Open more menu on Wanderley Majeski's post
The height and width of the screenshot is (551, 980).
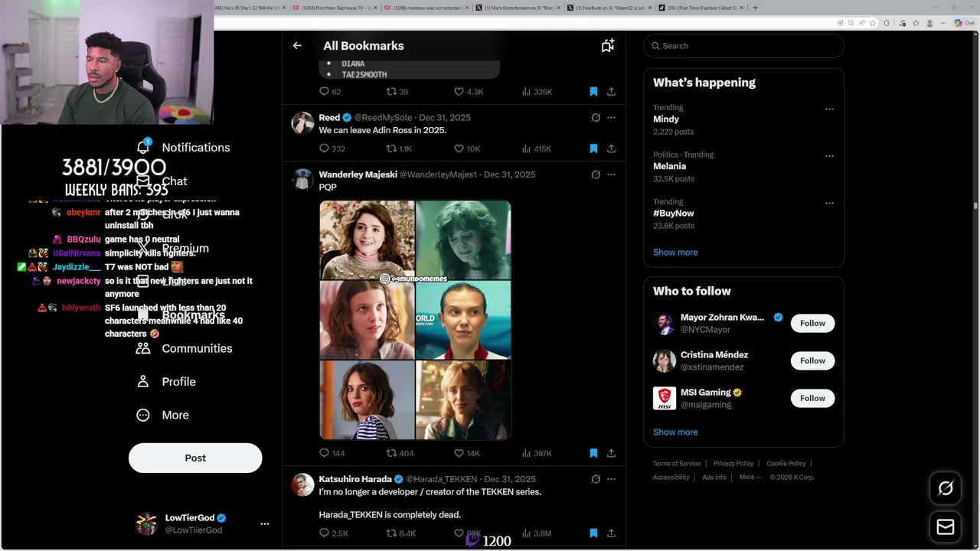point(611,174)
